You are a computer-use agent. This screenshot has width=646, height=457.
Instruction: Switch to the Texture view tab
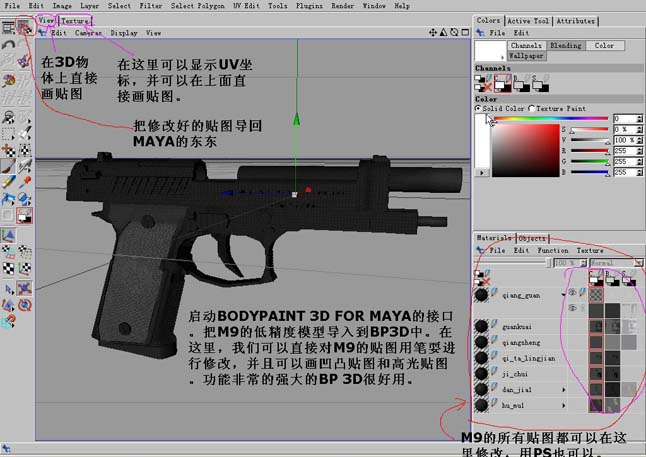pyautogui.click(x=75, y=21)
